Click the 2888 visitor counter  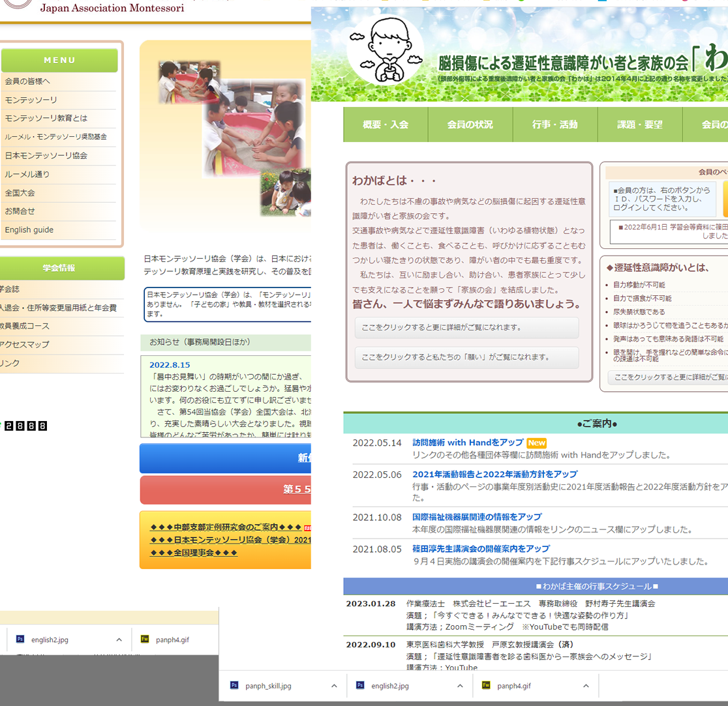pyautogui.click(x=25, y=426)
